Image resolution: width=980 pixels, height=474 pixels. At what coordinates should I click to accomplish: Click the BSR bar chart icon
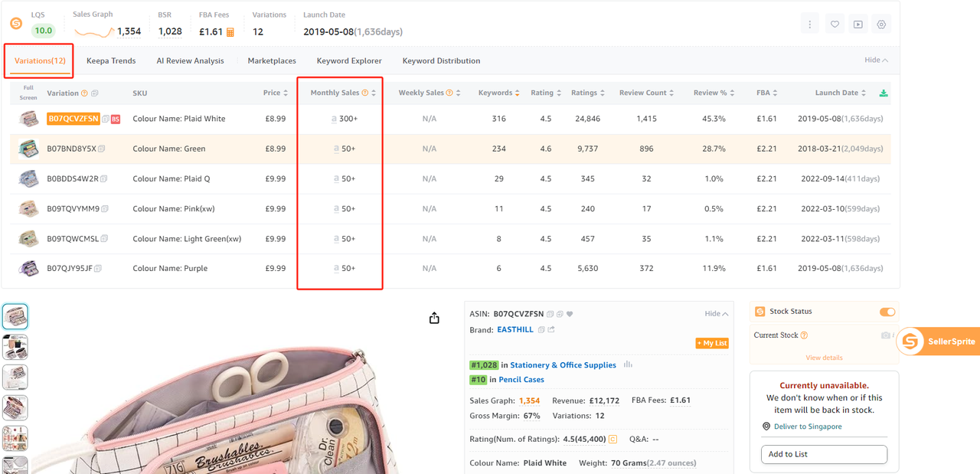point(629,365)
